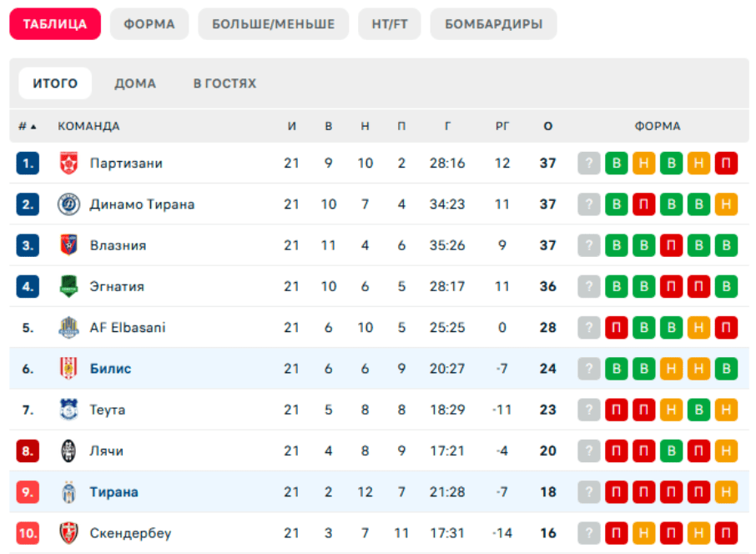
Task: Select the ИТОГО overall standings
Action: [x=55, y=83]
